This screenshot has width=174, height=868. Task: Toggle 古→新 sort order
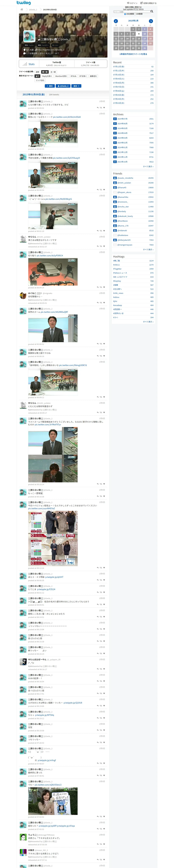click(53, 72)
